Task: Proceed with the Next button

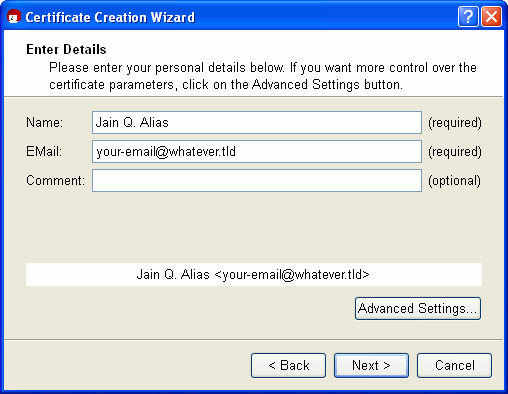Action: 371,365
